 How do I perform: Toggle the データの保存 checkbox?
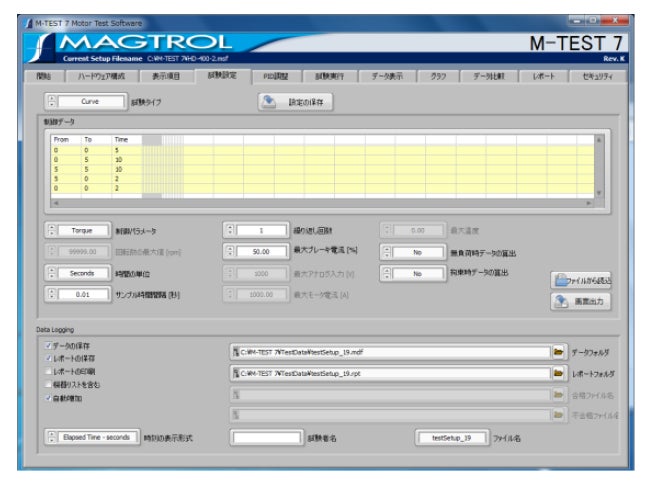[49, 346]
